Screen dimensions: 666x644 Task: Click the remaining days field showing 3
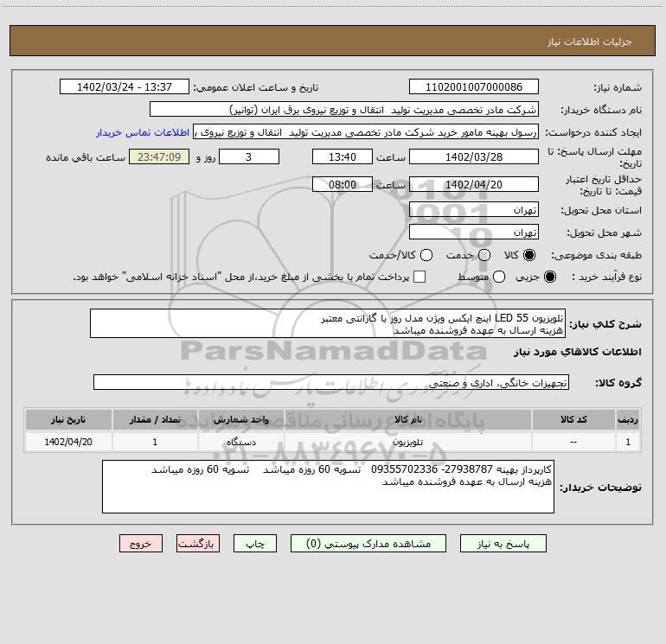pos(249,156)
